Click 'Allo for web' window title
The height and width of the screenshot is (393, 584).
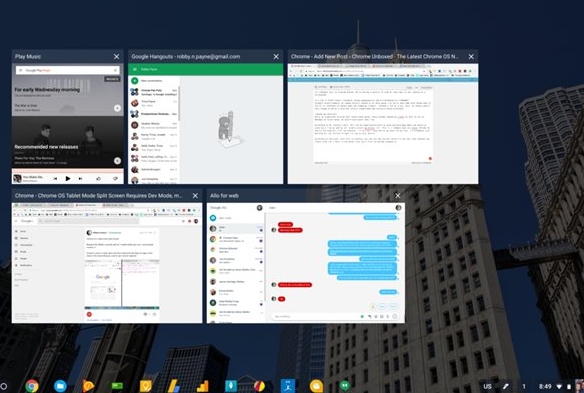(x=224, y=196)
